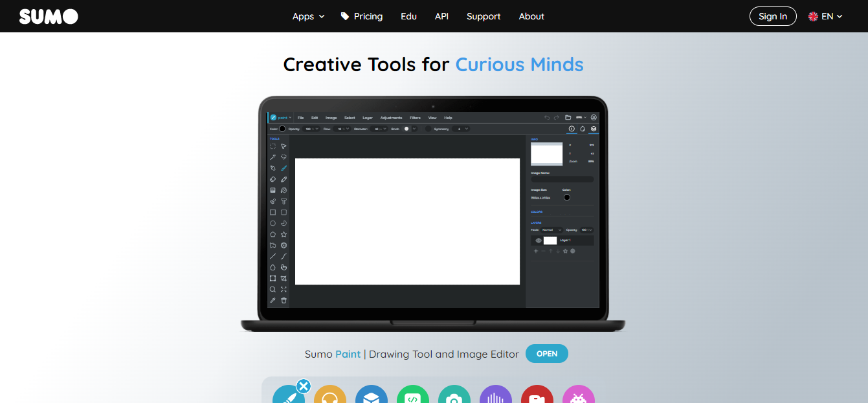Click the SUMO logo in the header
868x403 pixels.
pos(49,16)
